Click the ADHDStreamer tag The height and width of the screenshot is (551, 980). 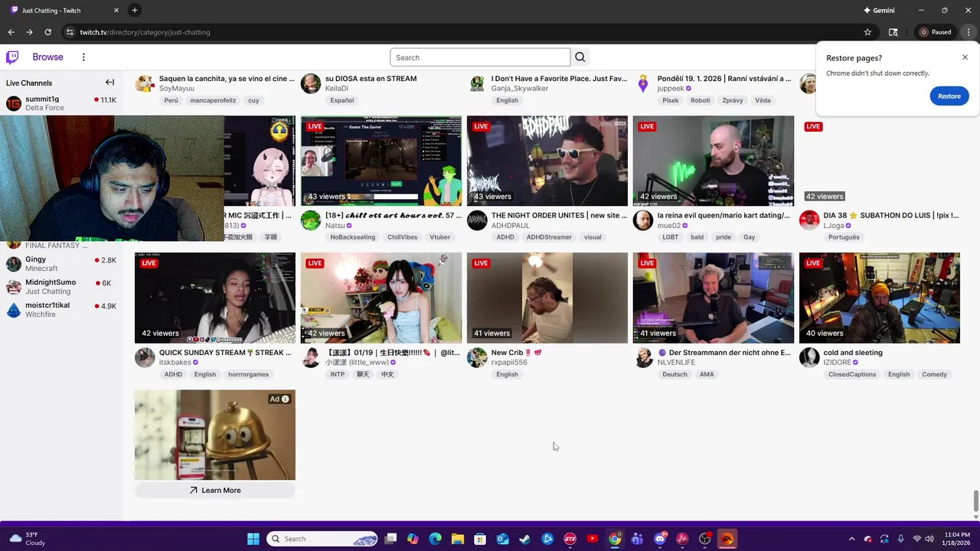tap(549, 238)
